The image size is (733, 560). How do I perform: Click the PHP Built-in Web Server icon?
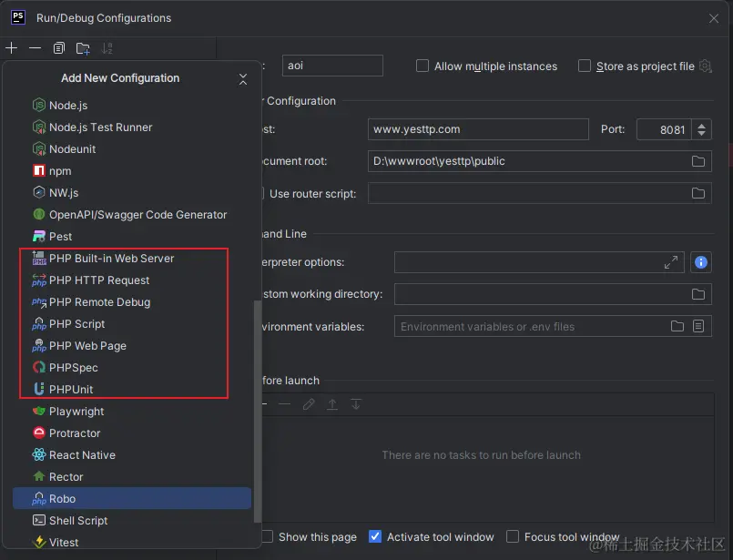[x=39, y=258]
